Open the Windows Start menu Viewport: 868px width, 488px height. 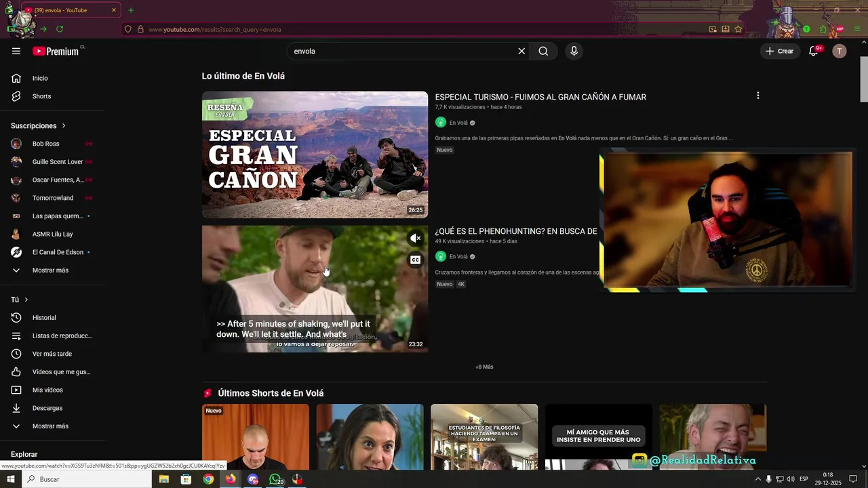click(10, 479)
